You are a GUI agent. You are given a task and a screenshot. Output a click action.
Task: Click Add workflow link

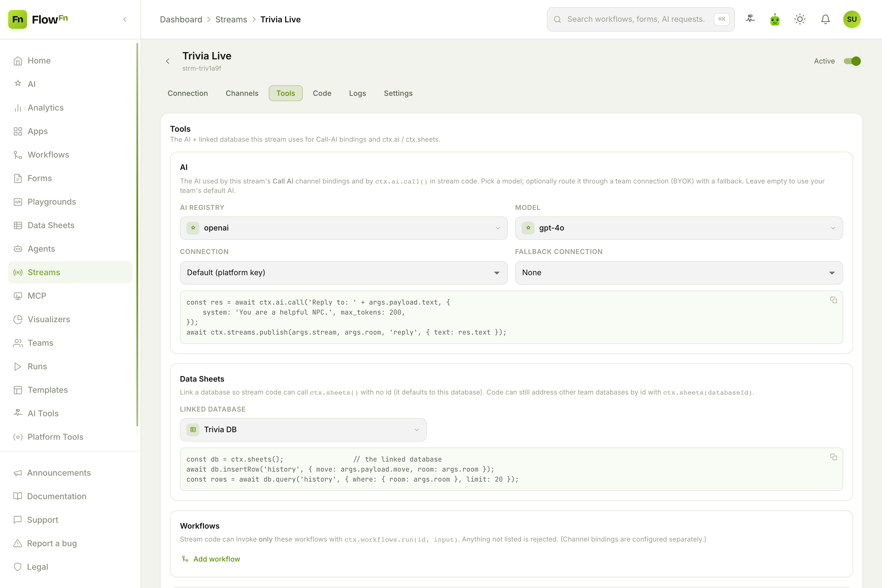211,559
